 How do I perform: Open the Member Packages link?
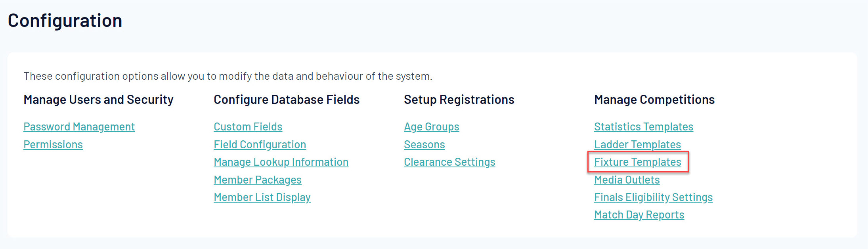(x=257, y=180)
